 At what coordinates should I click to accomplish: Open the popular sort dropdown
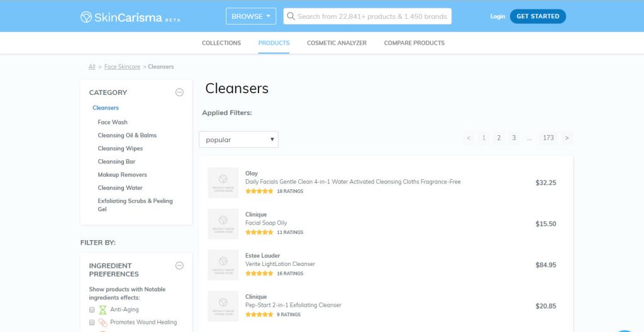coord(238,140)
